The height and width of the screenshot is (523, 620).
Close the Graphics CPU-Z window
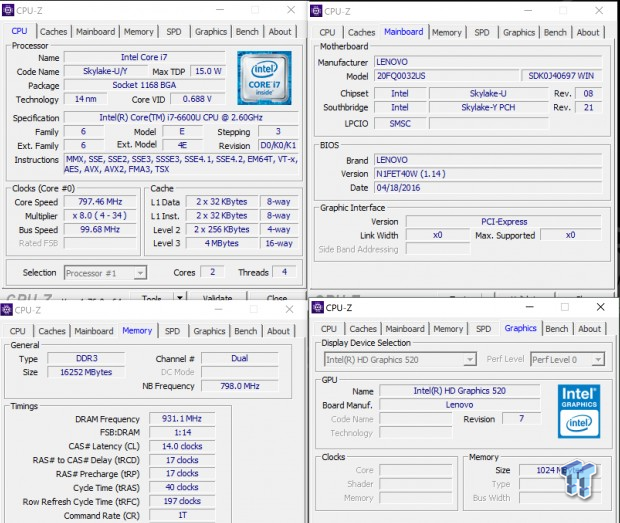[601, 307]
